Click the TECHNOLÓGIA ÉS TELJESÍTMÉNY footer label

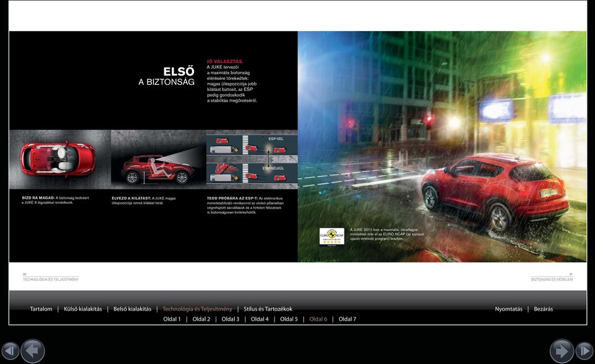click(x=50, y=279)
